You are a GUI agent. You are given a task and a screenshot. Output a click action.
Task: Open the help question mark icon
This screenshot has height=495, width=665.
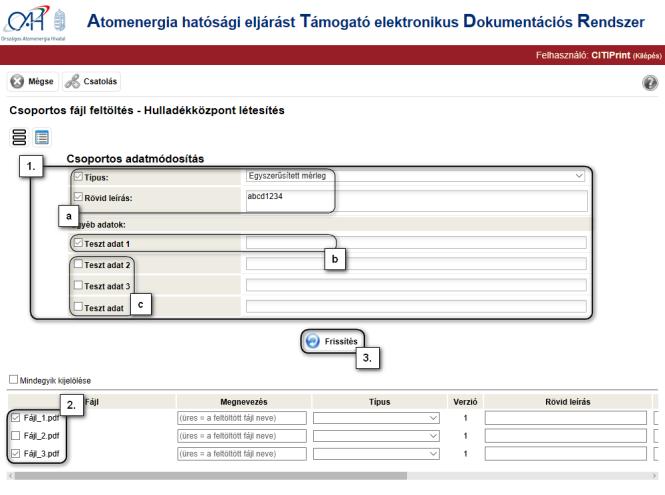click(x=650, y=83)
